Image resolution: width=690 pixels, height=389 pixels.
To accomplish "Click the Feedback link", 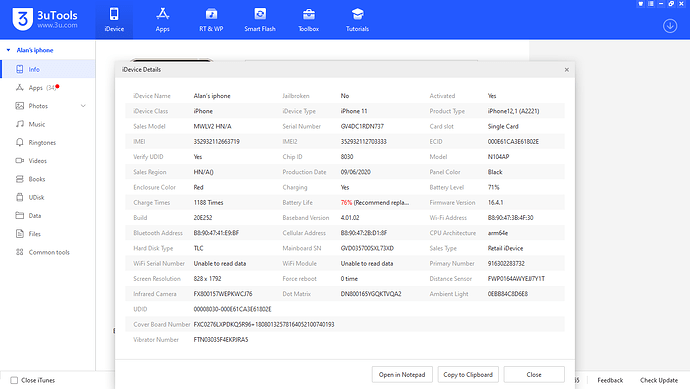I will (x=610, y=380).
